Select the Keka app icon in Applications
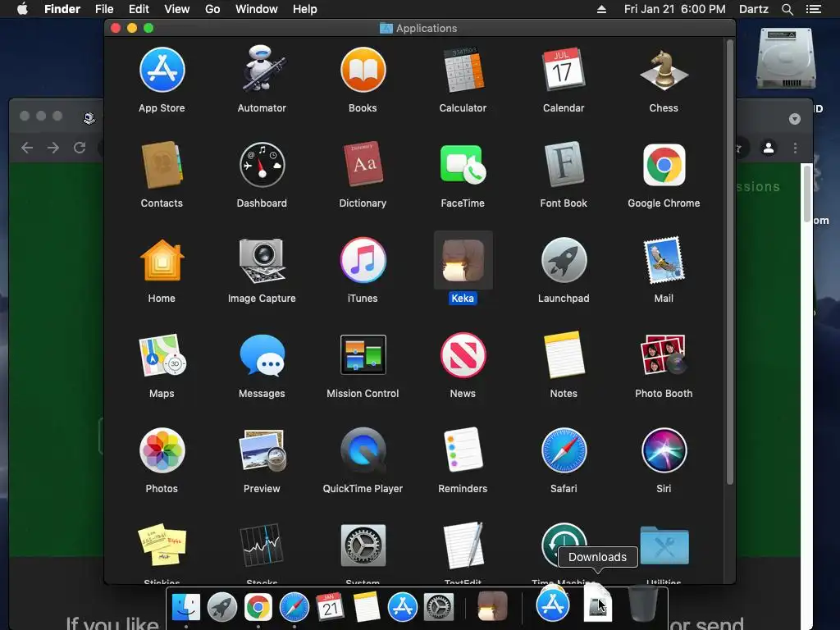Viewport: 840px width, 630px height. coord(463,260)
